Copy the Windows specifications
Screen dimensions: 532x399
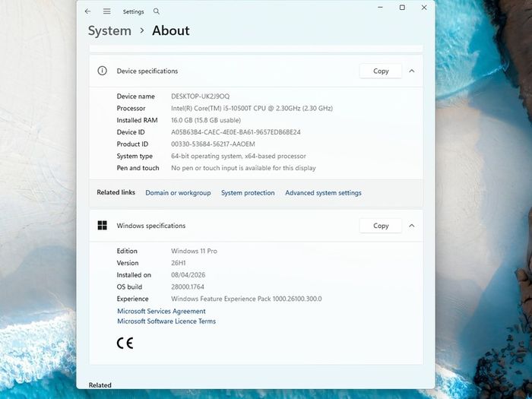(381, 226)
